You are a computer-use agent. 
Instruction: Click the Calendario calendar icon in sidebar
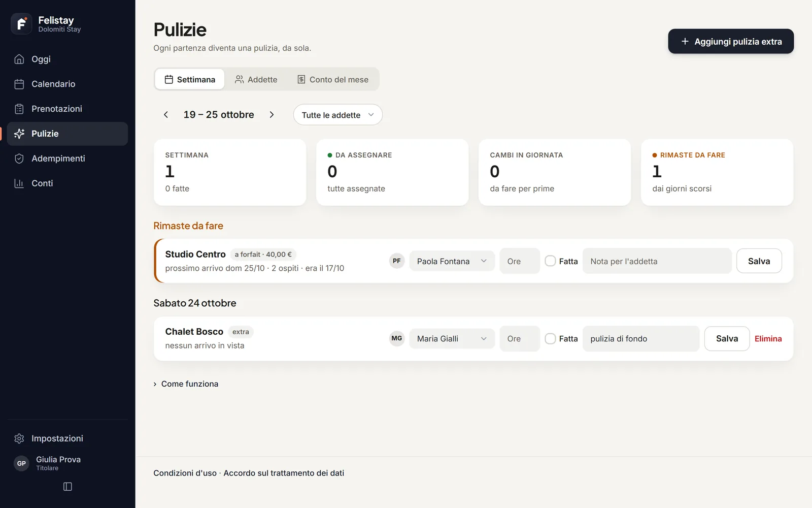pyautogui.click(x=19, y=84)
